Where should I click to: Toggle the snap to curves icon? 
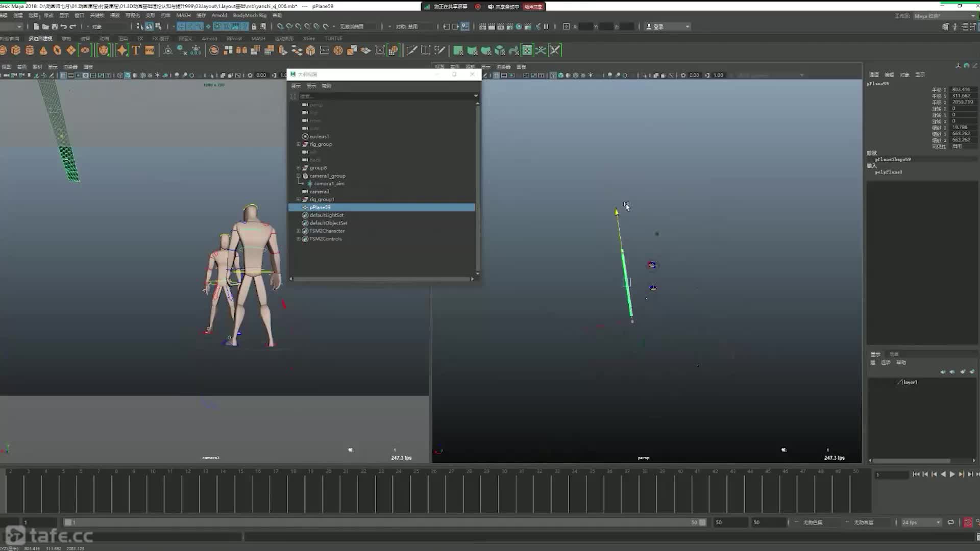289,27
